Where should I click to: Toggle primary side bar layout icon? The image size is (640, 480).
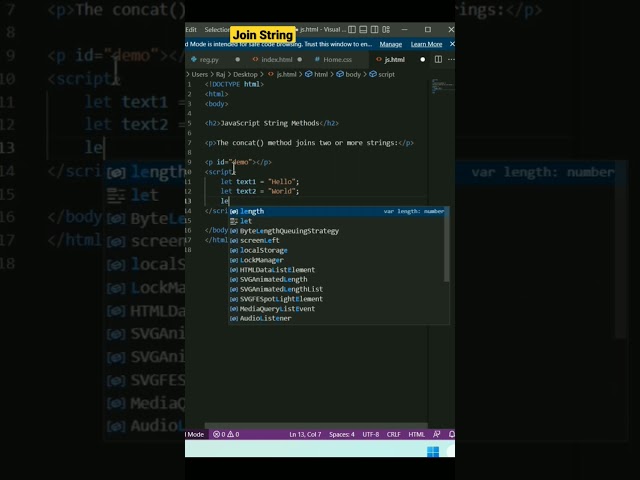coord(352,29)
